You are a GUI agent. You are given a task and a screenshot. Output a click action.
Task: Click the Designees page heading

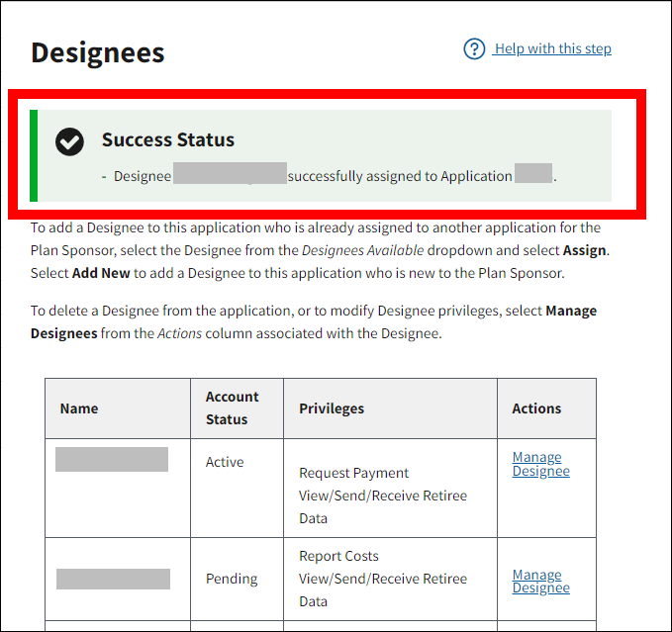pos(98,52)
